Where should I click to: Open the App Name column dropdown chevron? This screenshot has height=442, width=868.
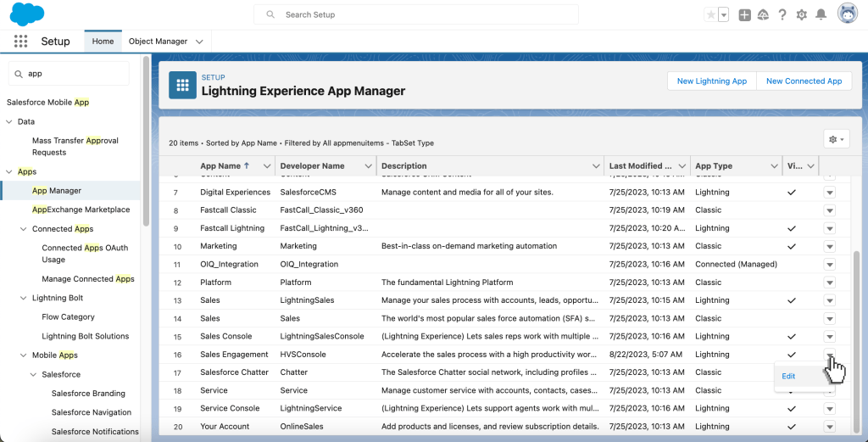[x=267, y=166]
